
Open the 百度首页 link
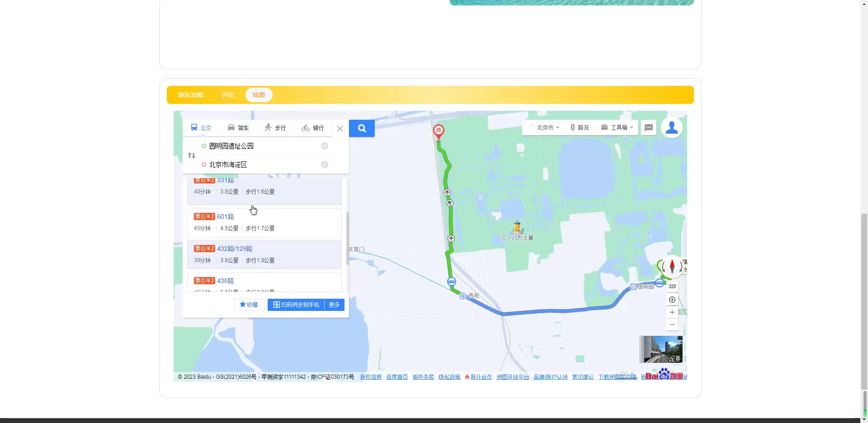point(397,377)
